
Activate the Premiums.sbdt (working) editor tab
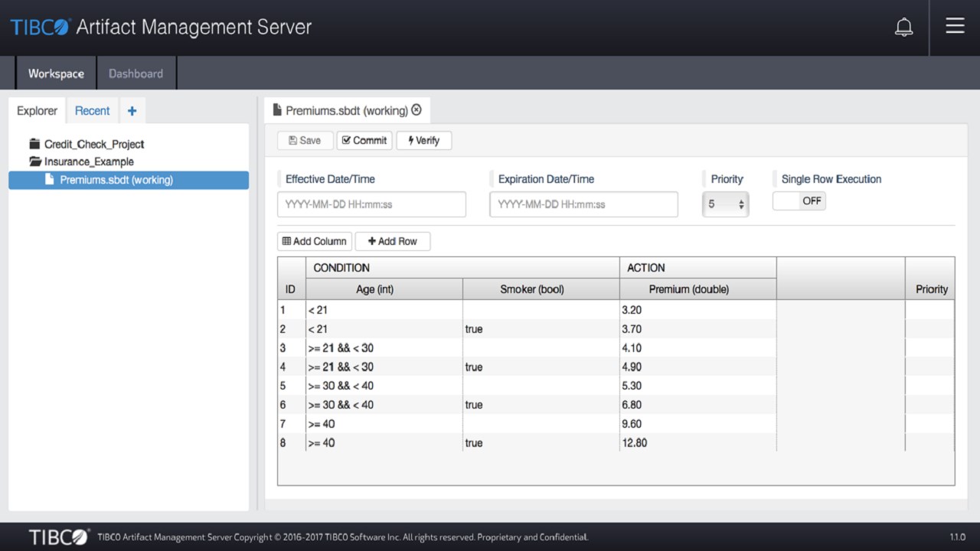point(346,111)
